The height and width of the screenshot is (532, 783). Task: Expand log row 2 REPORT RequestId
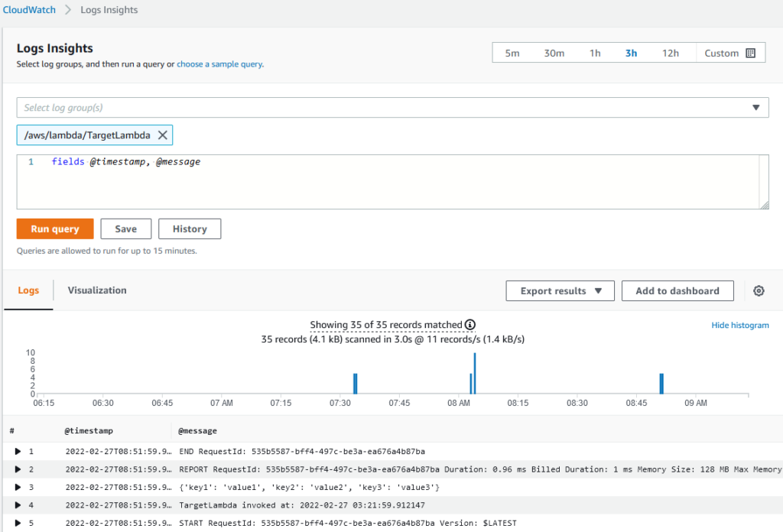coord(18,469)
